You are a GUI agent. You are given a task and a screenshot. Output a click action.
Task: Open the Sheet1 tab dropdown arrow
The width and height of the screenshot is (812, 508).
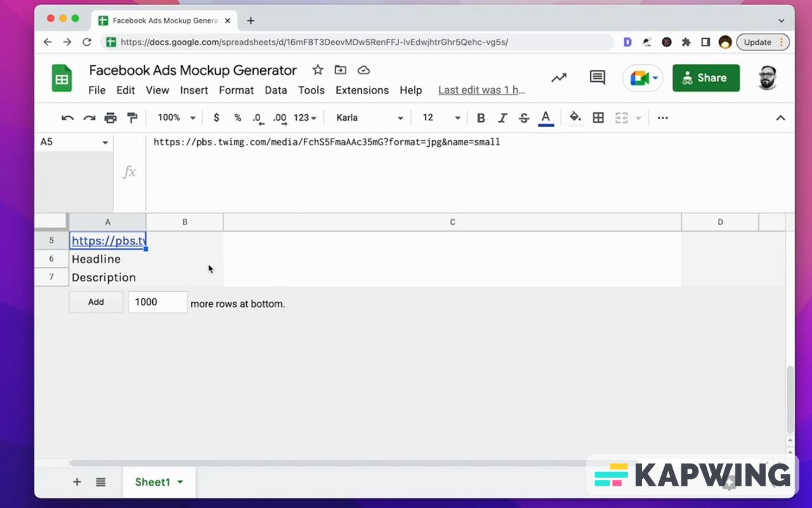coord(180,482)
